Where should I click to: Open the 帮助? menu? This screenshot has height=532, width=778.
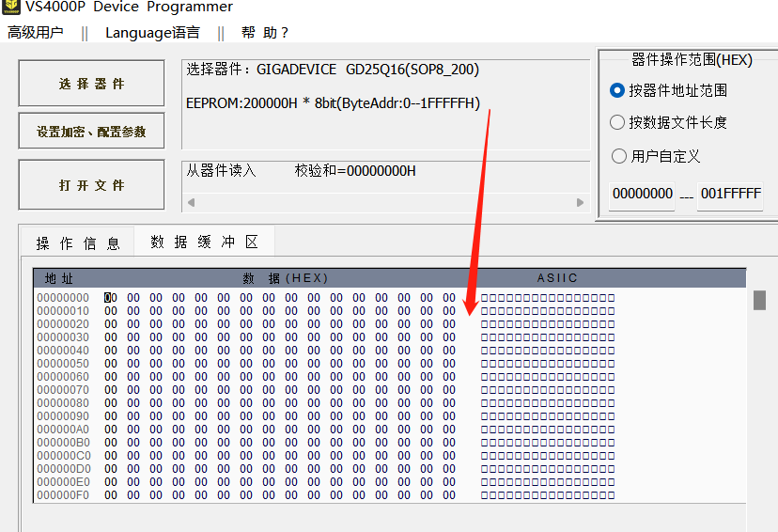click(264, 33)
